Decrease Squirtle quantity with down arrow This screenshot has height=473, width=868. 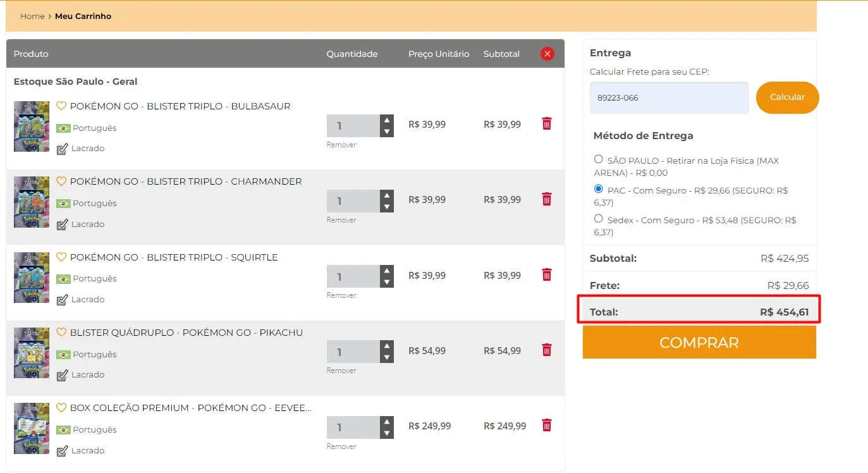click(387, 282)
